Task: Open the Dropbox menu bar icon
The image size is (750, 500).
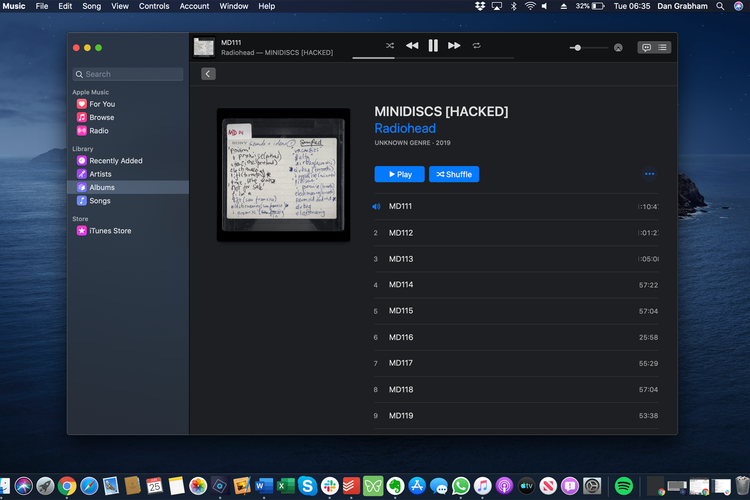Action: tap(480, 6)
